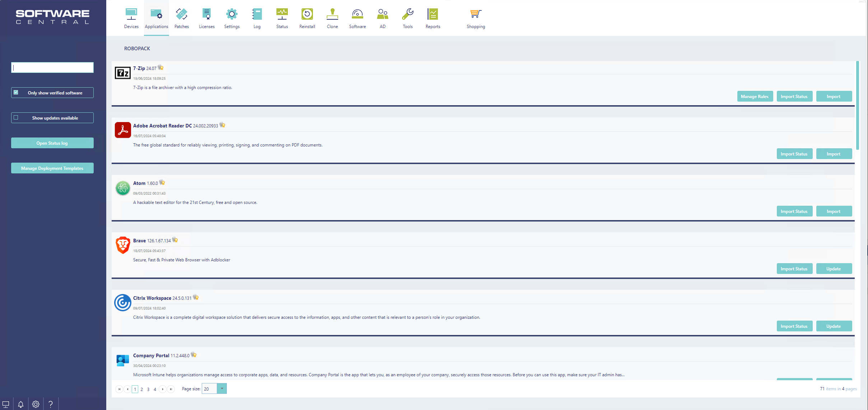Click the next page arrow
The image size is (868, 410).
point(163,389)
